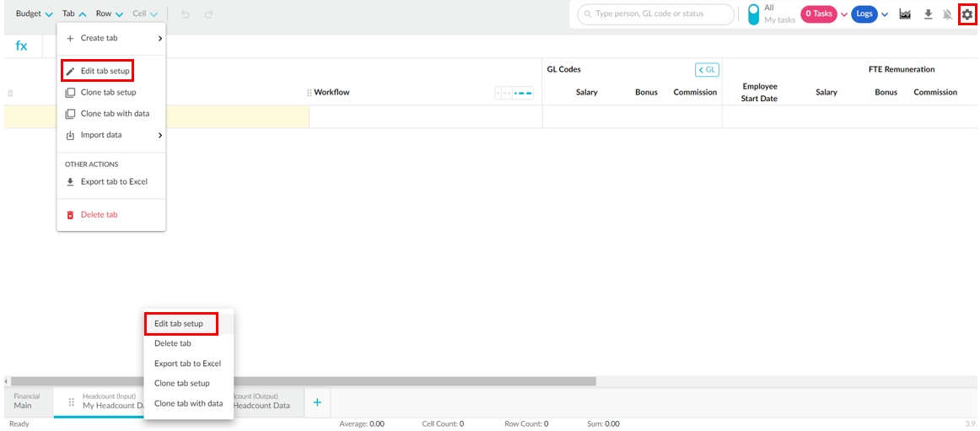Screen dimensions: 980x431
Task: Click the muted notifications bell icon
Action: click(x=948, y=14)
